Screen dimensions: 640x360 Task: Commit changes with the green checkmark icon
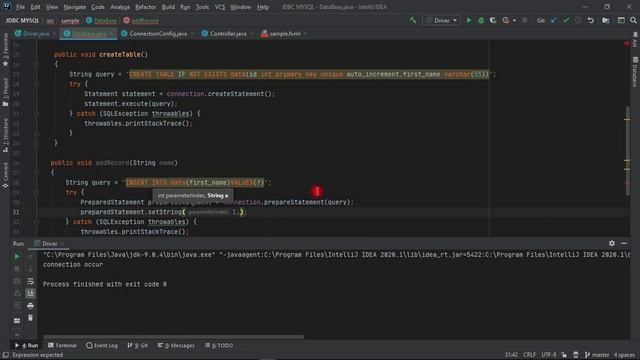[566, 20]
